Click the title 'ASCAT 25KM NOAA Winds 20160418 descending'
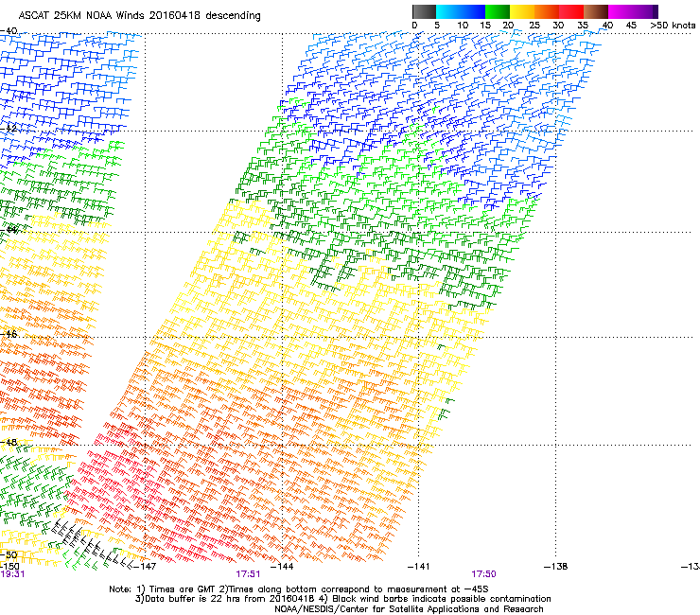The height and width of the screenshot is (615, 700). 139,15
